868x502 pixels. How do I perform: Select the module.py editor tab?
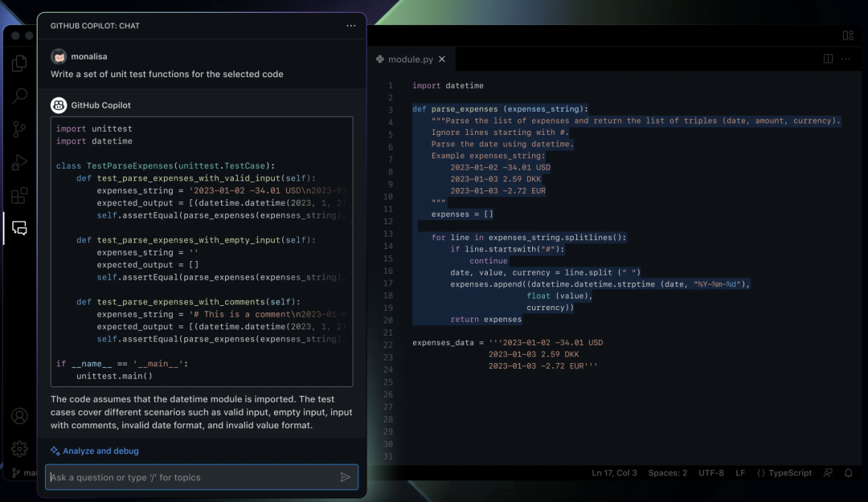411,59
